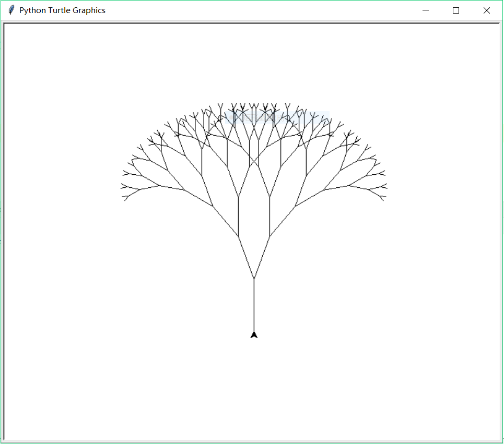Click the Python feather icon in title bar
This screenshot has width=504, height=444.
tap(11, 10)
